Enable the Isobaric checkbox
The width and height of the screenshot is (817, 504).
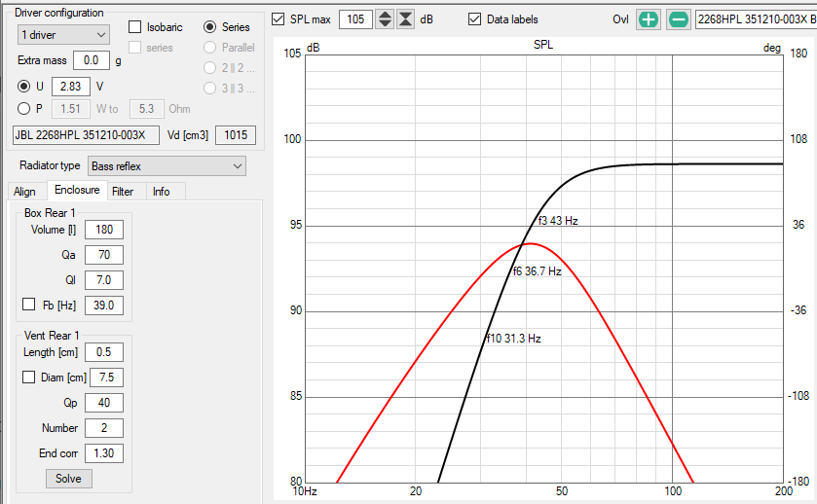[135, 26]
